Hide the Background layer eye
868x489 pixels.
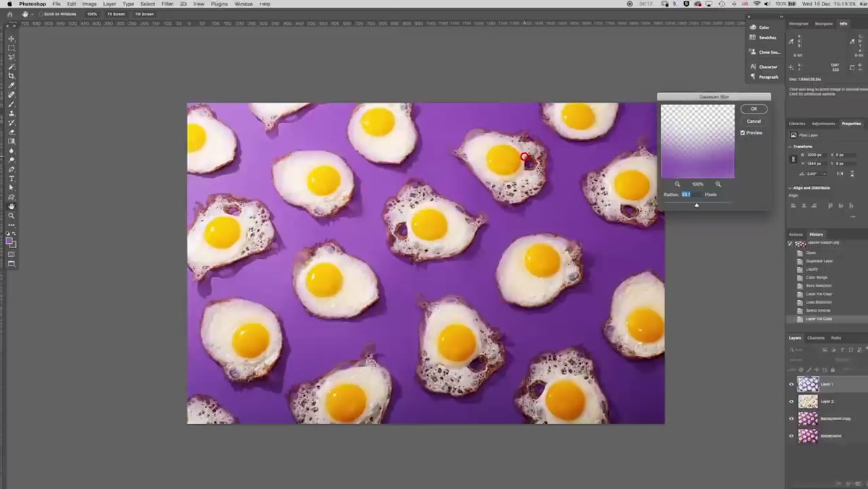click(791, 436)
